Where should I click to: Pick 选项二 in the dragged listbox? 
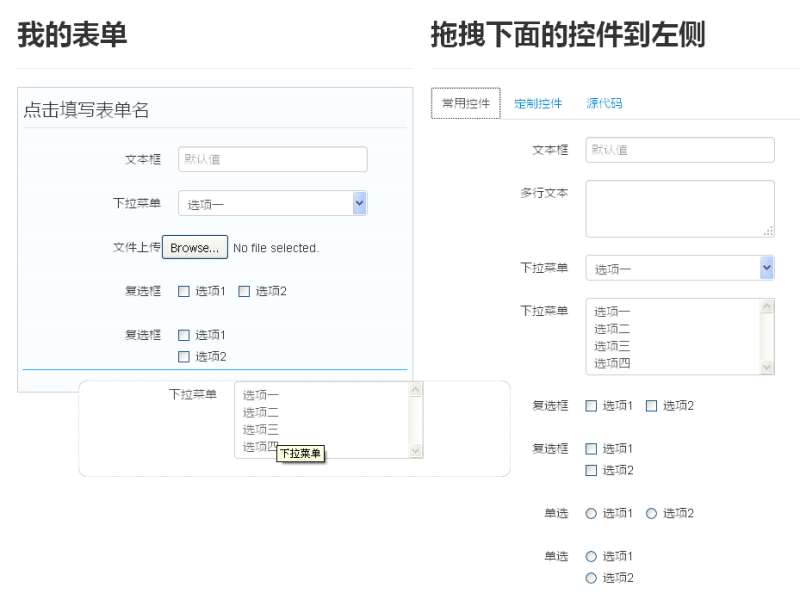point(260,412)
